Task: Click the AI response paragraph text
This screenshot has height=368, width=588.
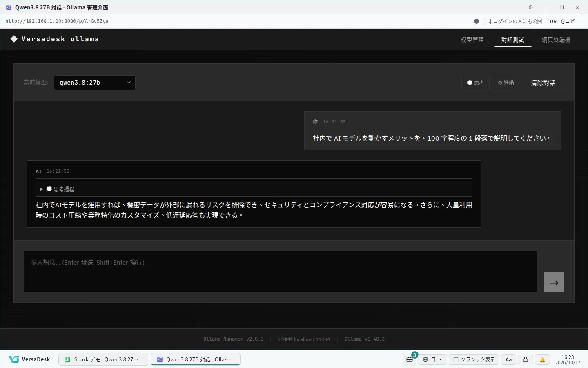Action: coord(254,210)
